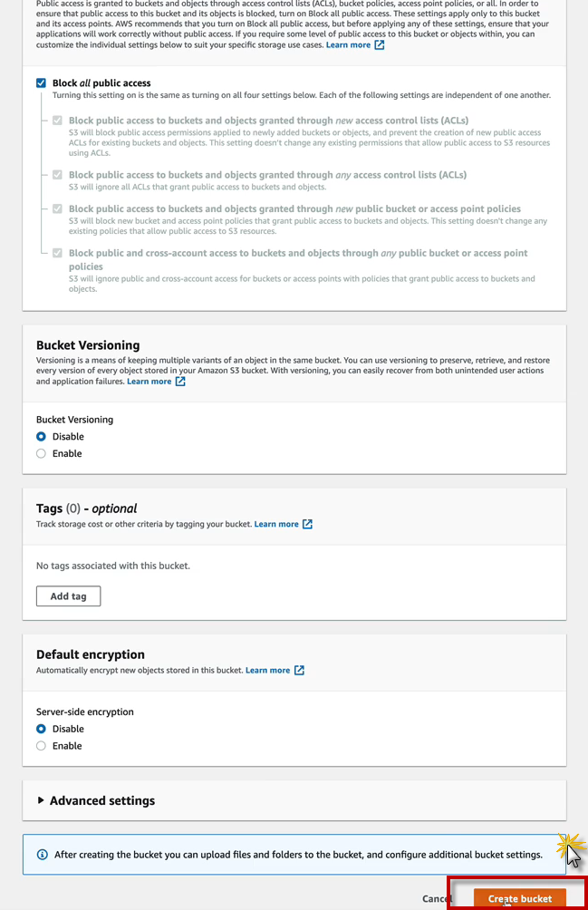Toggle block public access through any ACLs checkbox
This screenshot has width=588, height=910.
(x=58, y=175)
